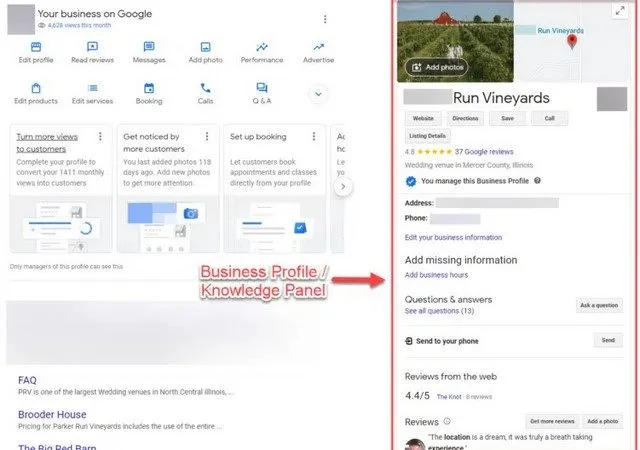
Task: Click 'Add business hours' link
Action: (x=436, y=275)
